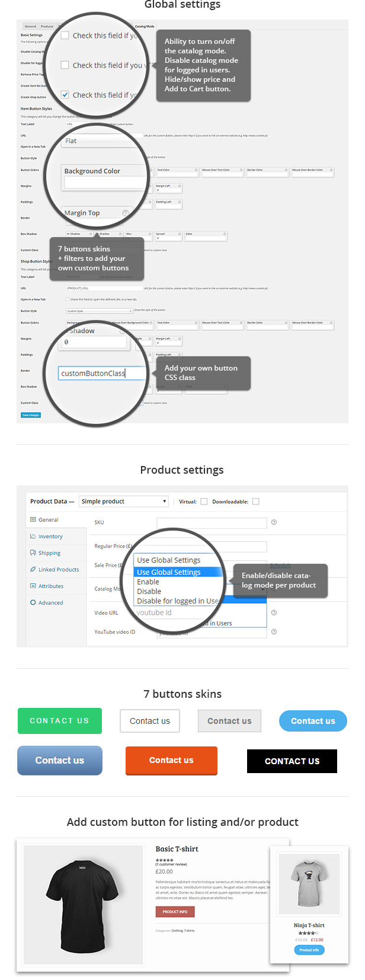Select the Linked Products link icon
The image size is (365, 980).
33,569
